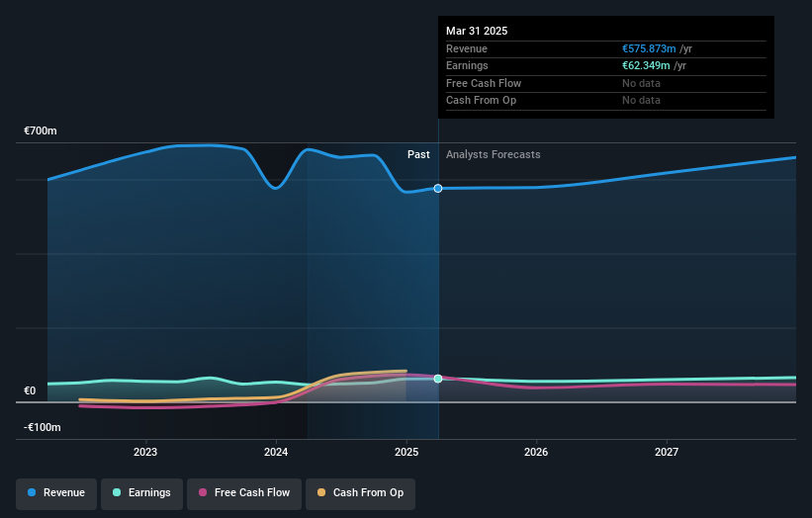812x518 pixels.
Task: Toggle the Cash From Op legend button
Action: 360,493
